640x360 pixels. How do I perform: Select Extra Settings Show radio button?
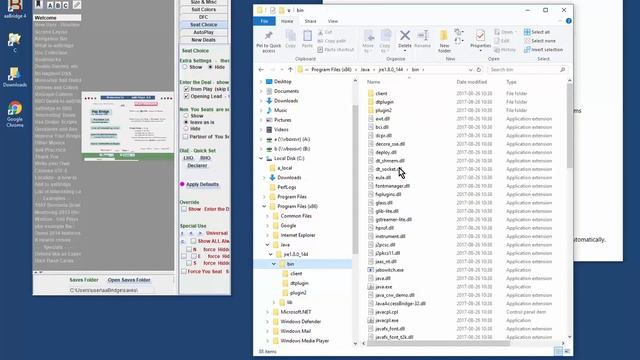[185, 67]
